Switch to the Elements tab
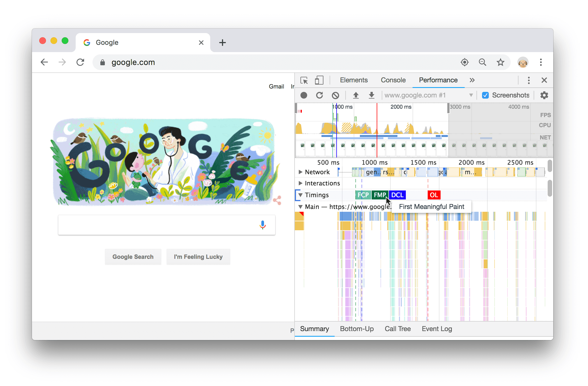588x386 pixels. [353, 80]
